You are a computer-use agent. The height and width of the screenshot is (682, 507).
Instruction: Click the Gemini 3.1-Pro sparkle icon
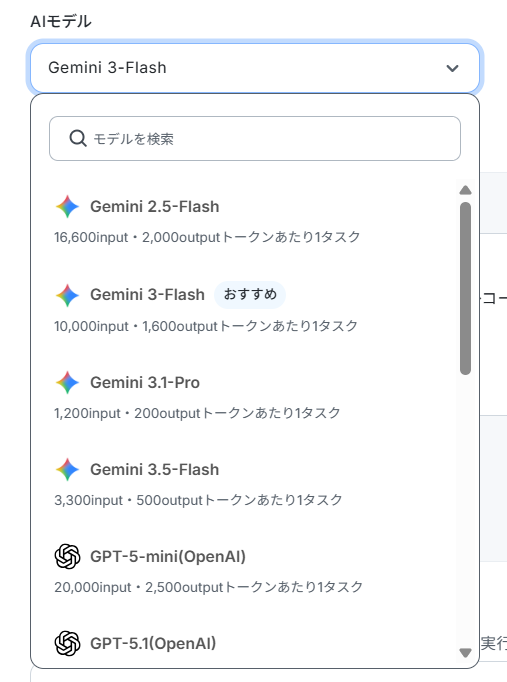(67, 382)
